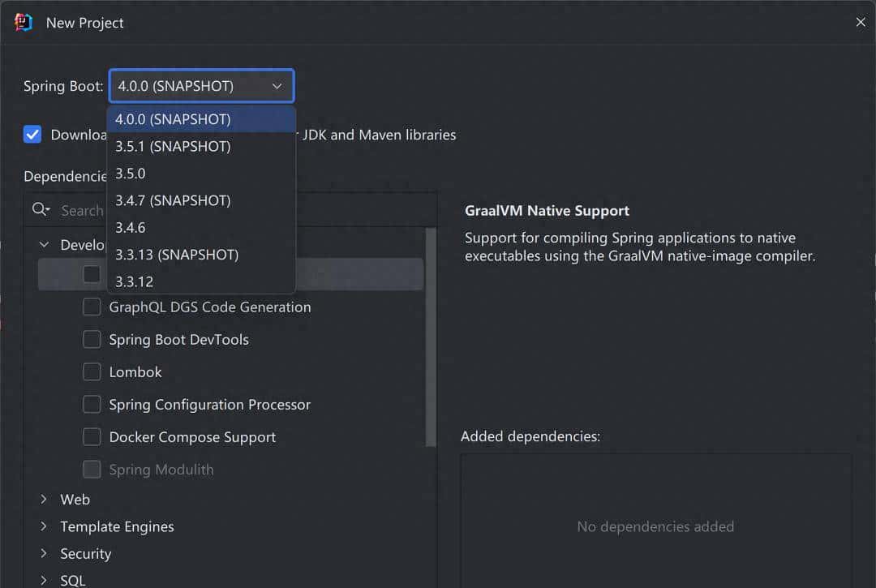This screenshot has height=588, width=876.
Task: Click the IntelliJ IDEA logo icon
Action: tap(23, 22)
